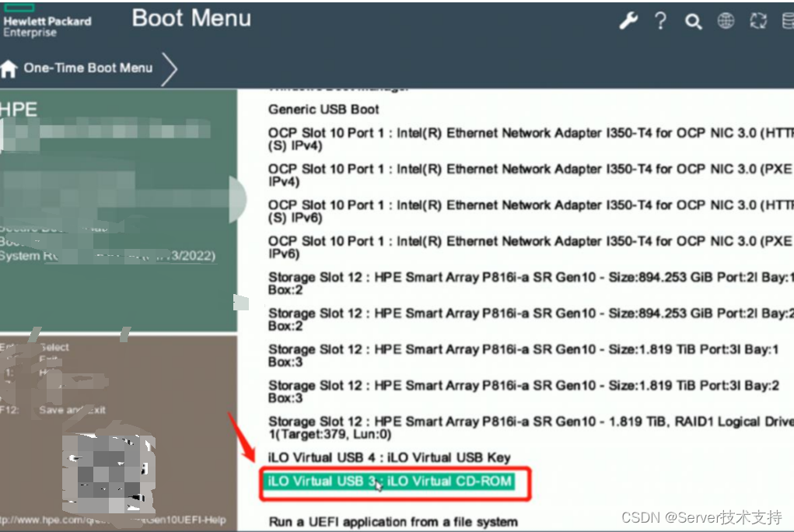
Task: Click the reboot refresh icon
Action: [758, 21]
